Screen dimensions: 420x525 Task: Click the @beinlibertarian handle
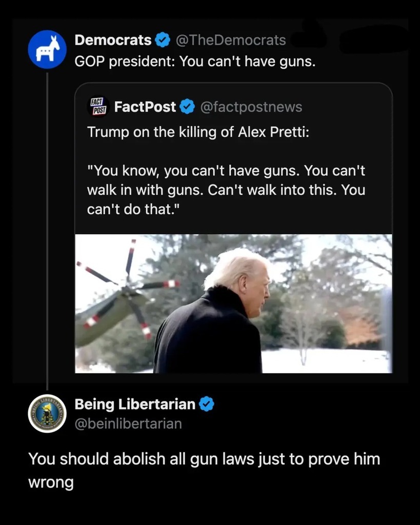coord(128,423)
